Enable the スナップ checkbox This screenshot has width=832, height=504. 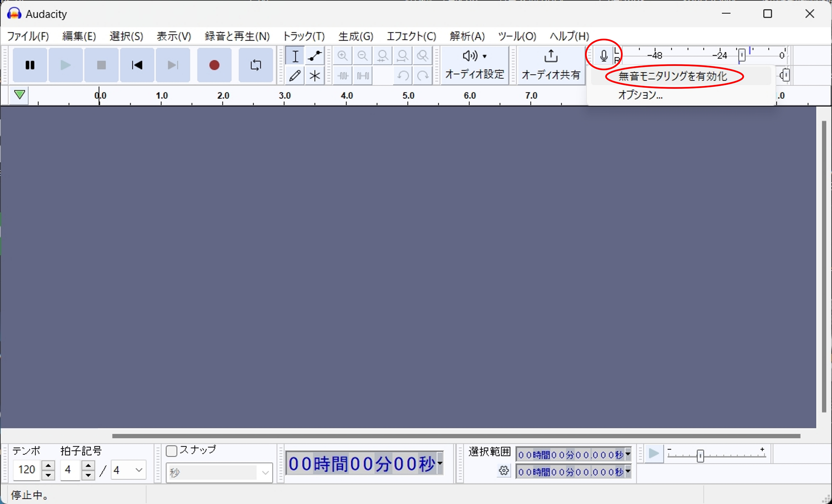pos(172,451)
